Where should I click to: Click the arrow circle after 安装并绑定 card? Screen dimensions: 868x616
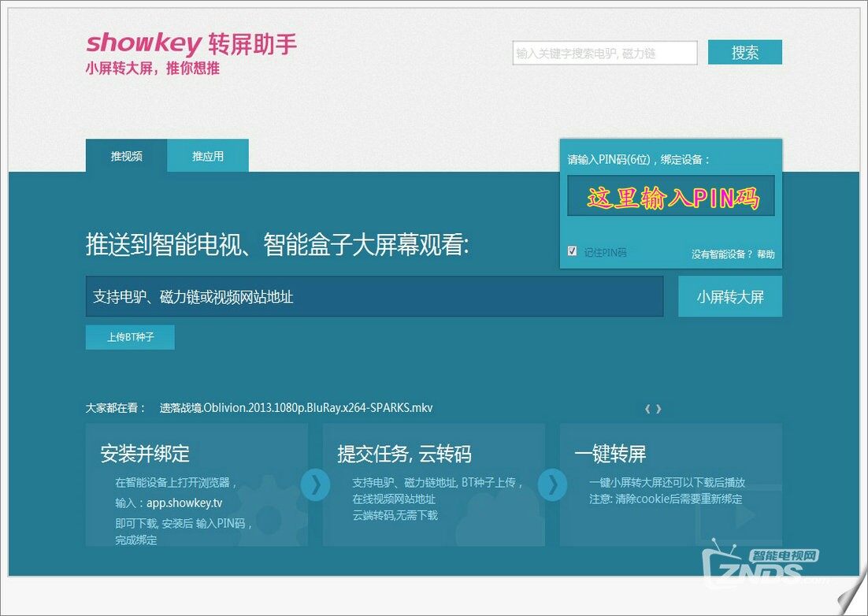pyautogui.click(x=315, y=484)
